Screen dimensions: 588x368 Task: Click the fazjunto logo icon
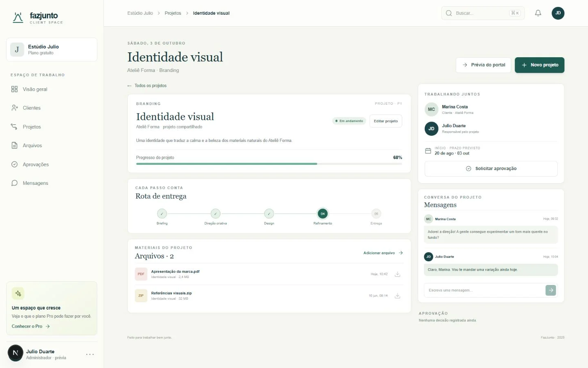(x=18, y=18)
